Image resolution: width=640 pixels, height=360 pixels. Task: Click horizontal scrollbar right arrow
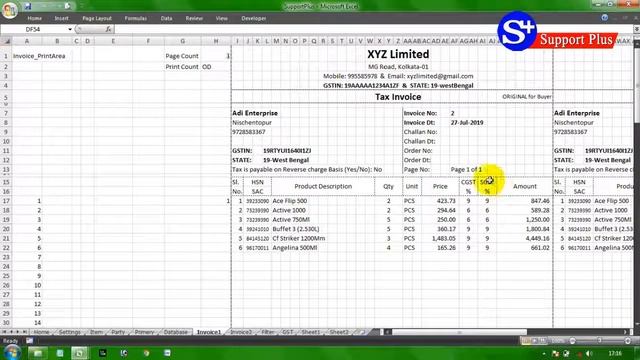pyautogui.click(x=626, y=332)
